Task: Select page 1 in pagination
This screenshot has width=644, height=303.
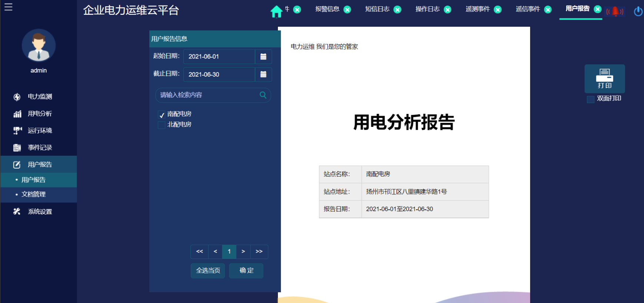Action: [229, 252]
